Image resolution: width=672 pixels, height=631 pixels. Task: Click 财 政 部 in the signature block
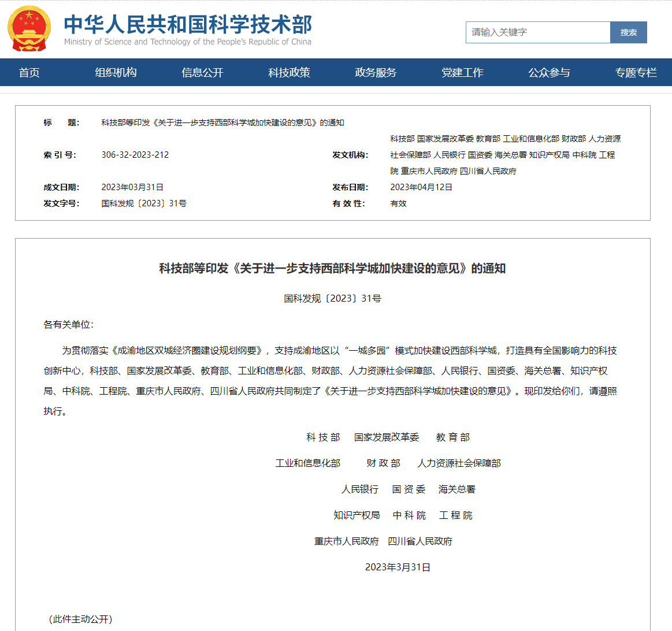tap(384, 463)
